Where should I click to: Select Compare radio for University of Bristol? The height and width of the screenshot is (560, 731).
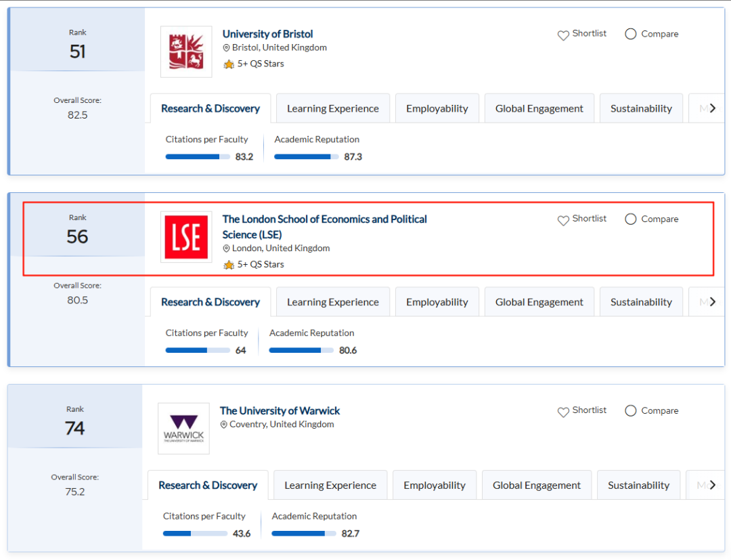[x=630, y=34]
